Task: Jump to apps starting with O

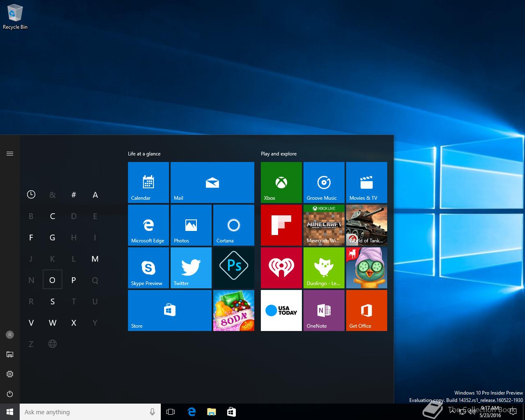Action: pyautogui.click(x=52, y=280)
